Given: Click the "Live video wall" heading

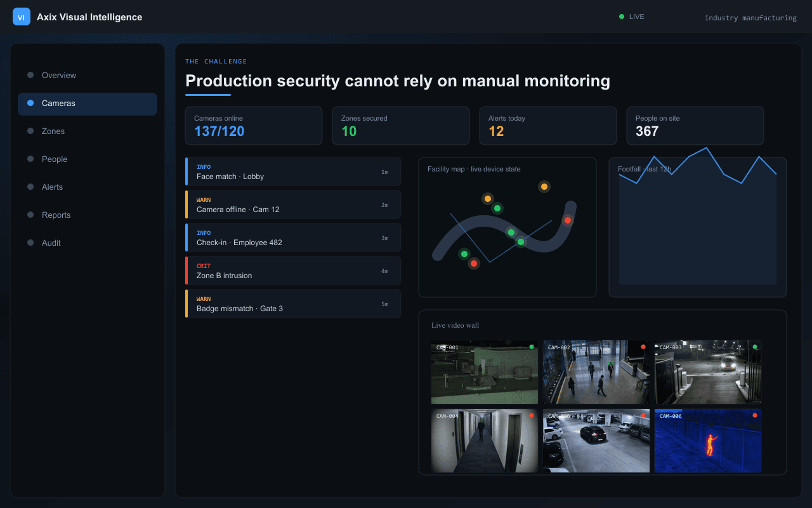Looking at the screenshot, I should click(455, 325).
